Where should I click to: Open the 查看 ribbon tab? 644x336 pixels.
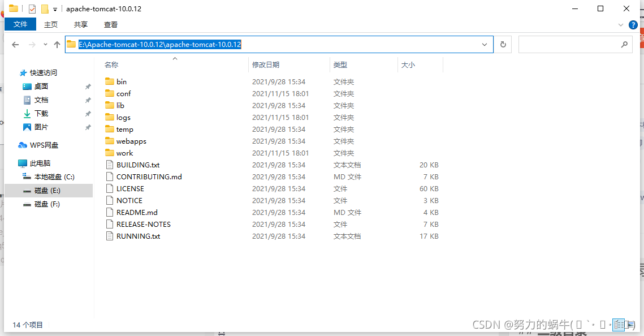pyautogui.click(x=111, y=25)
